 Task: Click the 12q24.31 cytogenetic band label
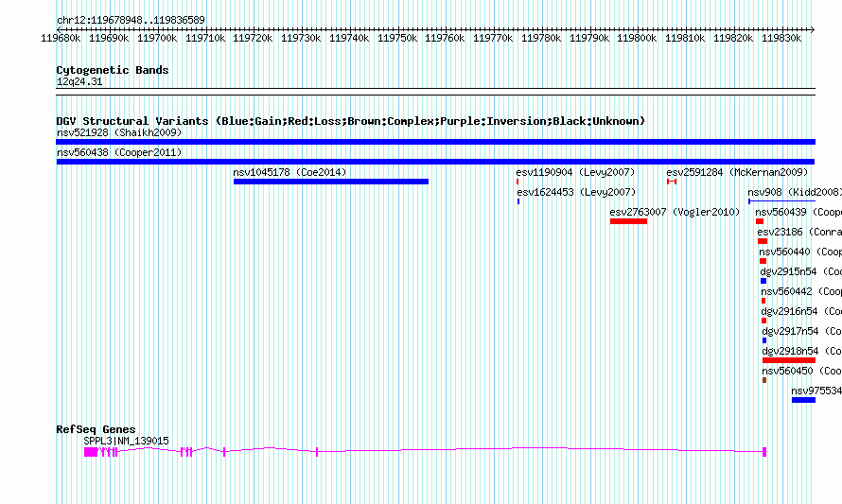79,81
